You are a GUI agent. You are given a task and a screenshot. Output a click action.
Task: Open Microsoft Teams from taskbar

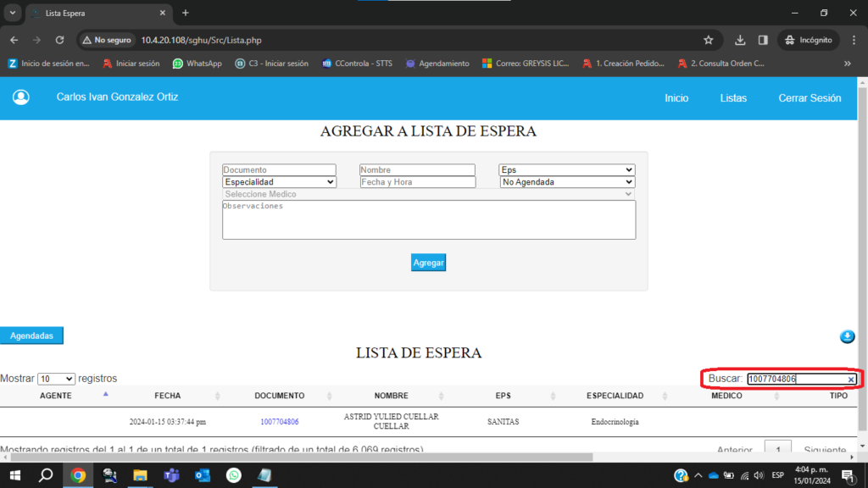pos(171,475)
